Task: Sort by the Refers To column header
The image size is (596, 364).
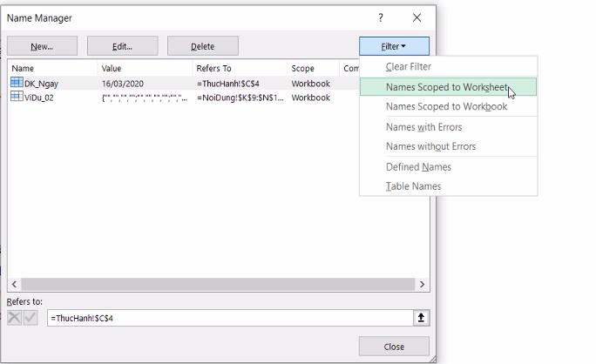Action: [213, 69]
